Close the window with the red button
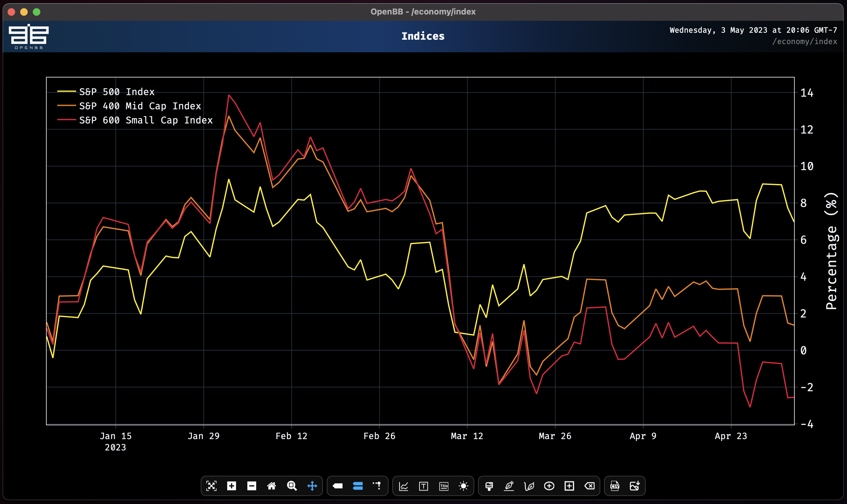847x504 pixels. click(x=11, y=12)
